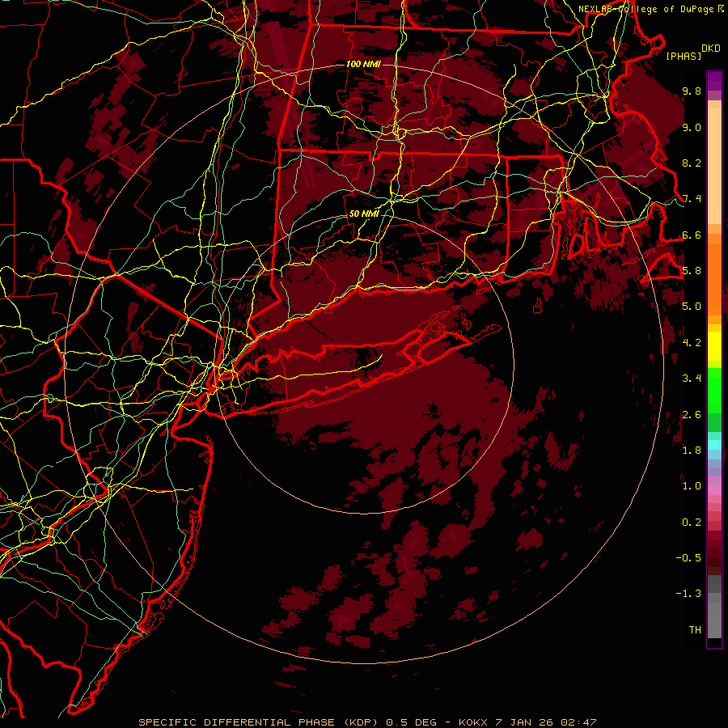Click the 9.0 scale label

tap(692, 128)
